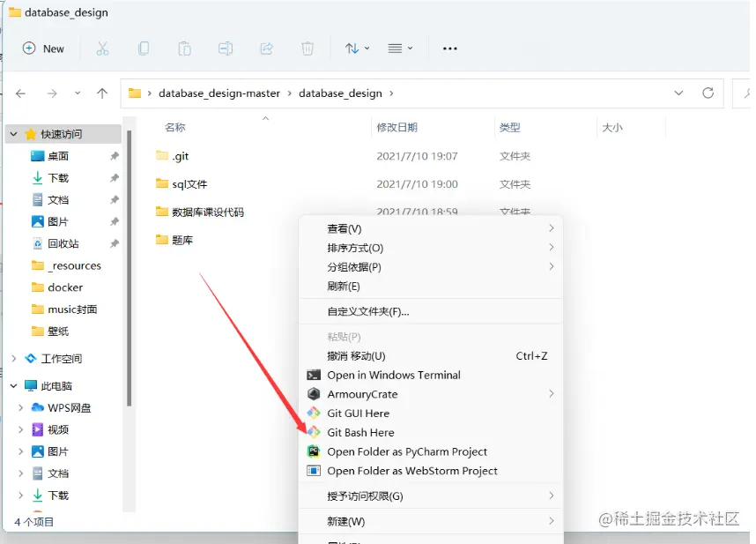
Task: Open the View layout dropdown
Action: coord(400,48)
